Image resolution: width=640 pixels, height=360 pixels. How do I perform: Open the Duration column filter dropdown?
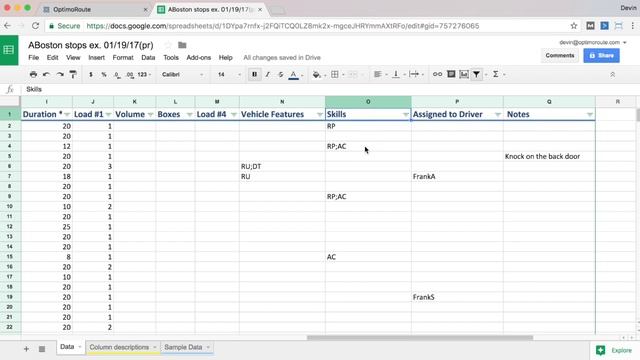[x=67, y=115]
